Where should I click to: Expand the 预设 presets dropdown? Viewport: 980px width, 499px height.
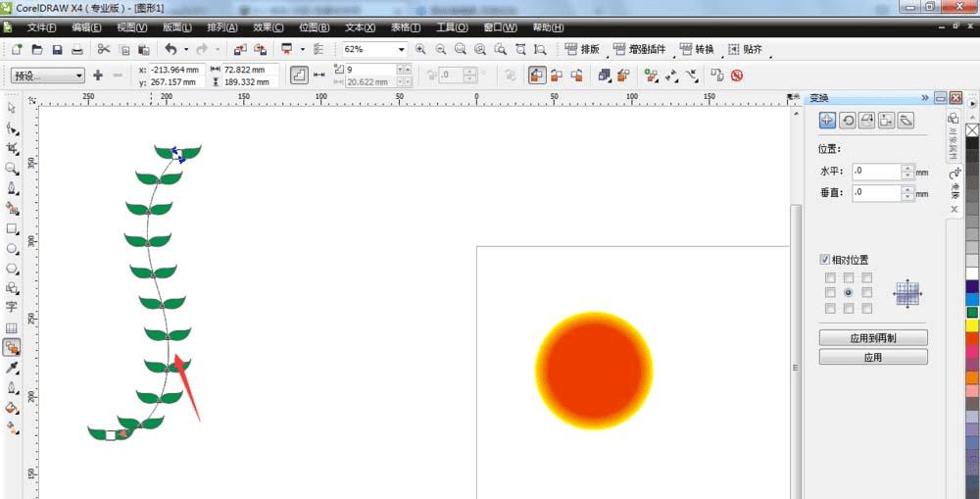coord(48,75)
